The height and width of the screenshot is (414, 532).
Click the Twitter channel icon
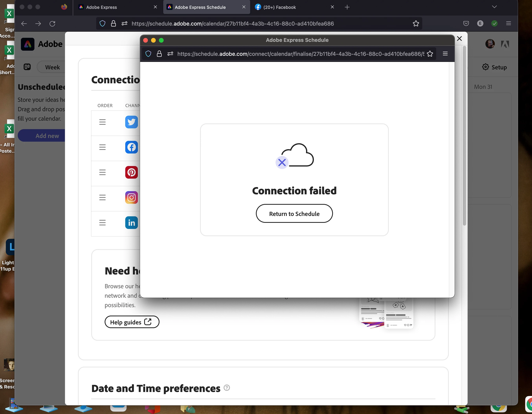(x=131, y=122)
